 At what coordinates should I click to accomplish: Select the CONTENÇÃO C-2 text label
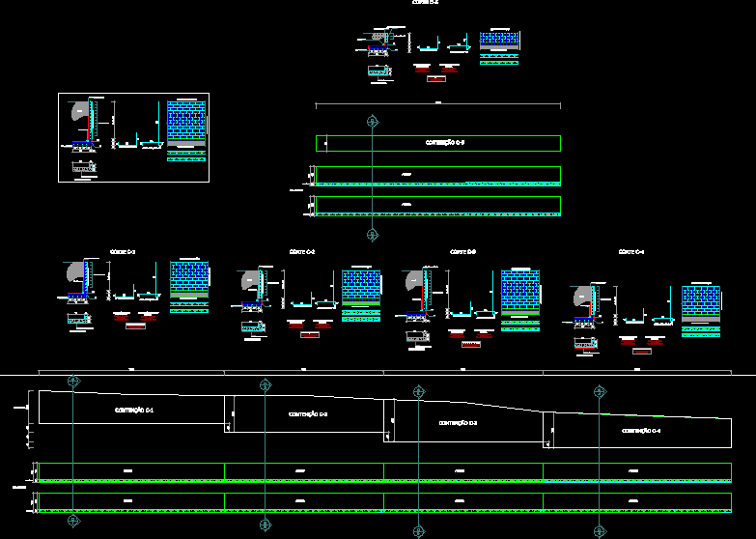click(x=308, y=414)
